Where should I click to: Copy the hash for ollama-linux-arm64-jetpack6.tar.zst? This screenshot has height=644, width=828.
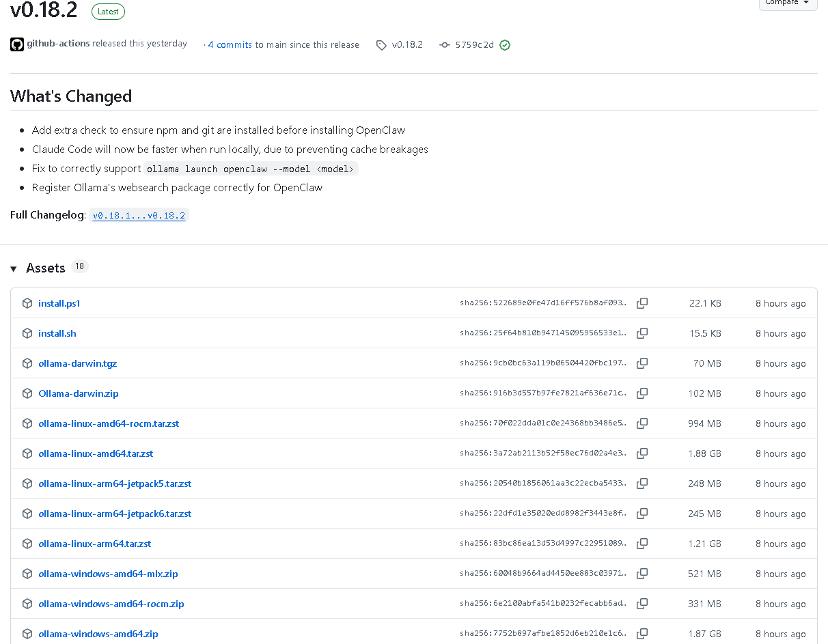(x=642, y=514)
